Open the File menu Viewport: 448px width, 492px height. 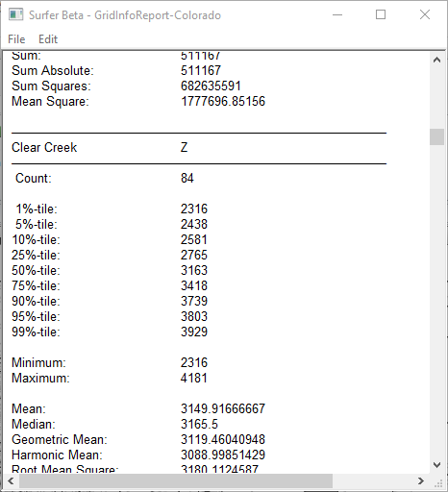tap(16, 39)
